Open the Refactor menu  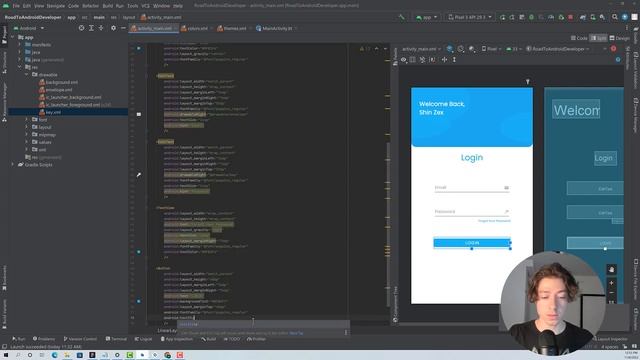click(91, 6)
